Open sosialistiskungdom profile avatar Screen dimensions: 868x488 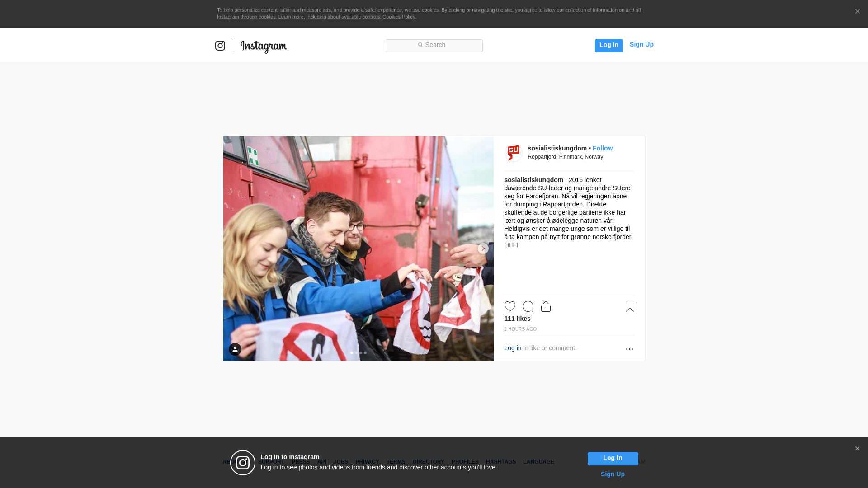[513, 153]
